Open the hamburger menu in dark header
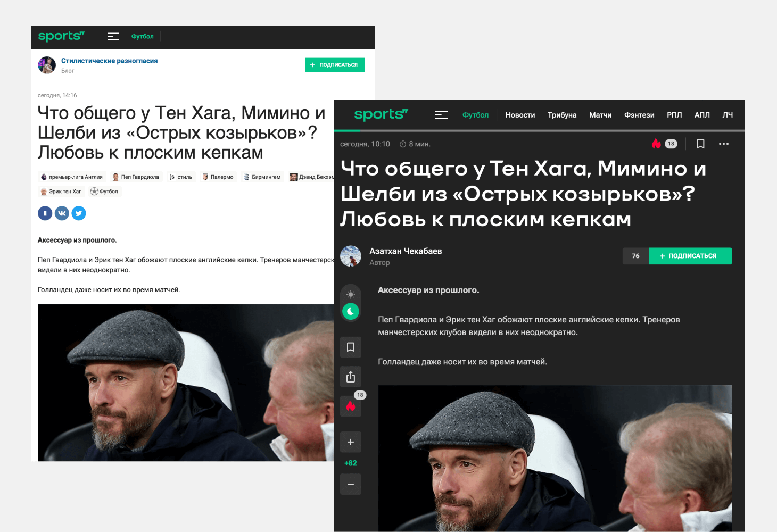 click(x=441, y=115)
